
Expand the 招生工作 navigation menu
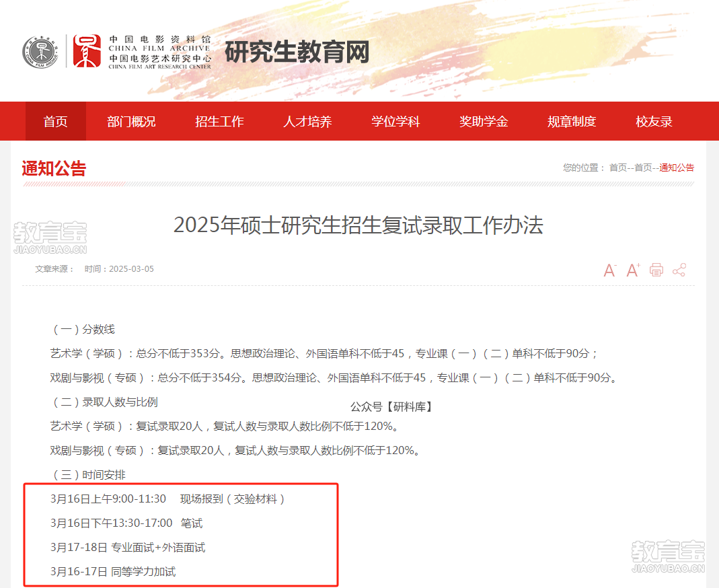219,122
